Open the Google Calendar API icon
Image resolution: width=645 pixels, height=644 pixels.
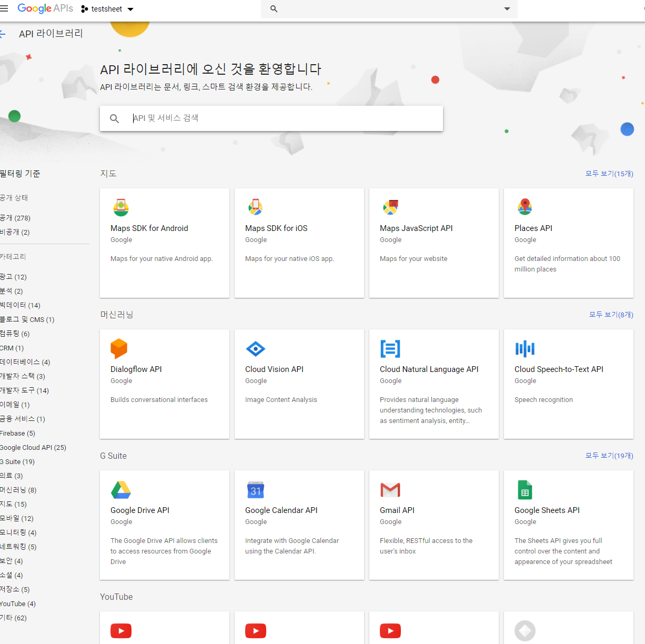pyautogui.click(x=256, y=490)
